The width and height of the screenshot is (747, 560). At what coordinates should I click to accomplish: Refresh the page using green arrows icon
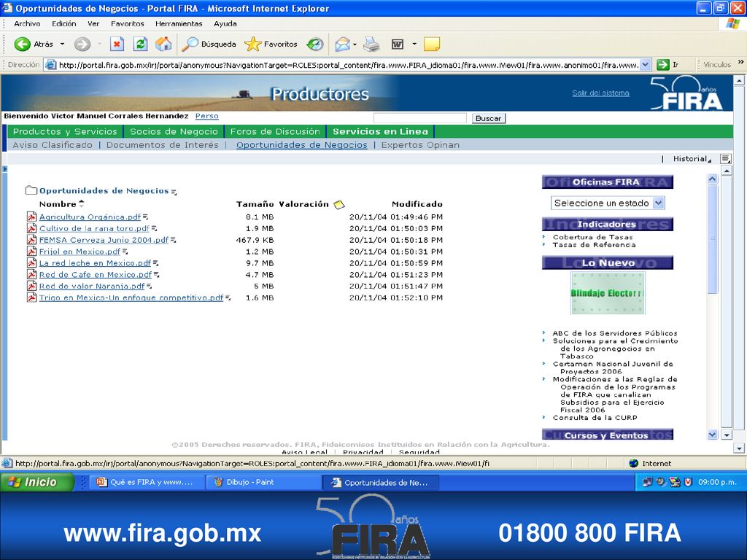[140, 44]
